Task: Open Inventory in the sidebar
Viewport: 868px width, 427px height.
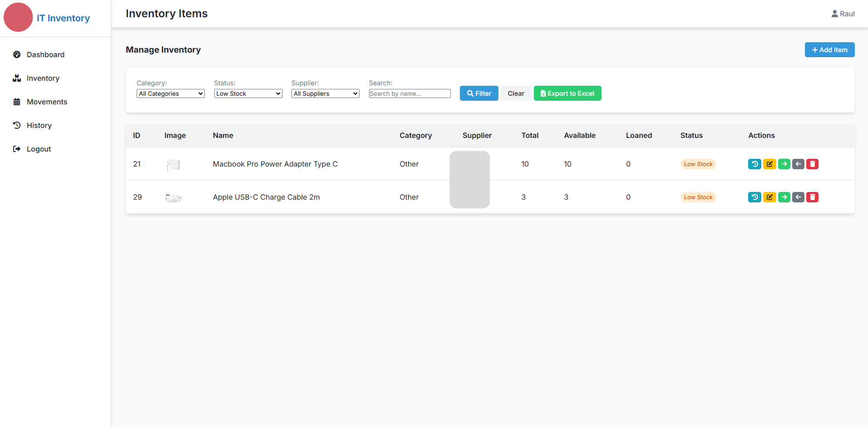Action: click(x=43, y=78)
